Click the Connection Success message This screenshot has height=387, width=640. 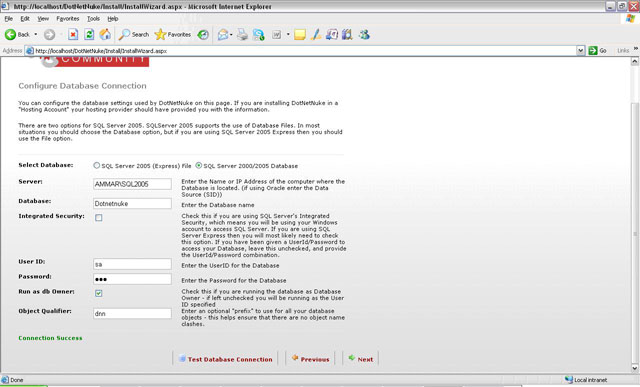click(50, 338)
